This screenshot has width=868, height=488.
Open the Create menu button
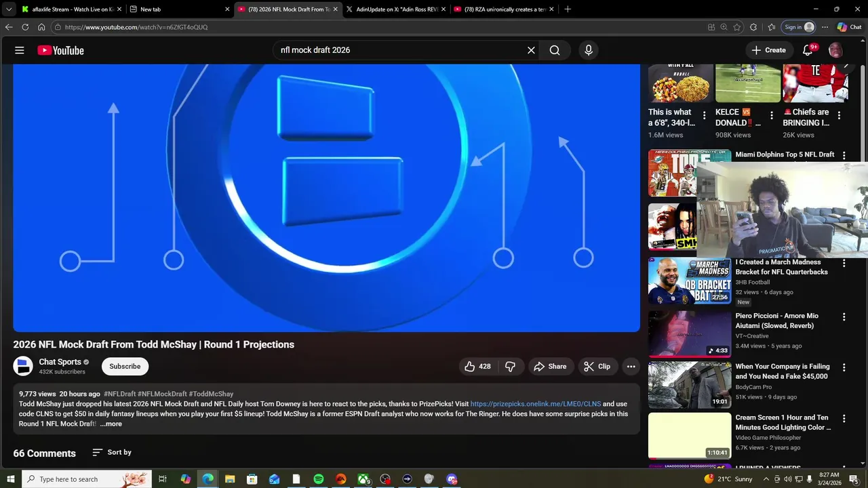tap(768, 50)
